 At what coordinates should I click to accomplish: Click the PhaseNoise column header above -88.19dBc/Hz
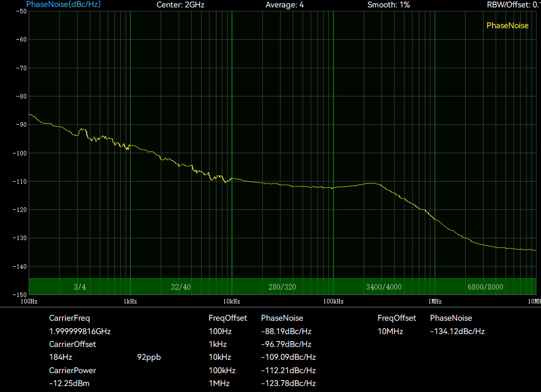282,318
